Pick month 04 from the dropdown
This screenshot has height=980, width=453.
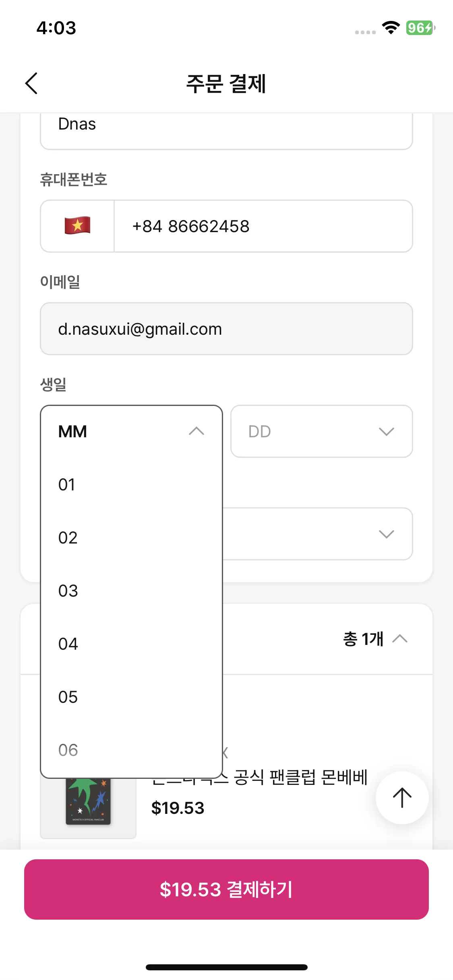click(x=131, y=644)
